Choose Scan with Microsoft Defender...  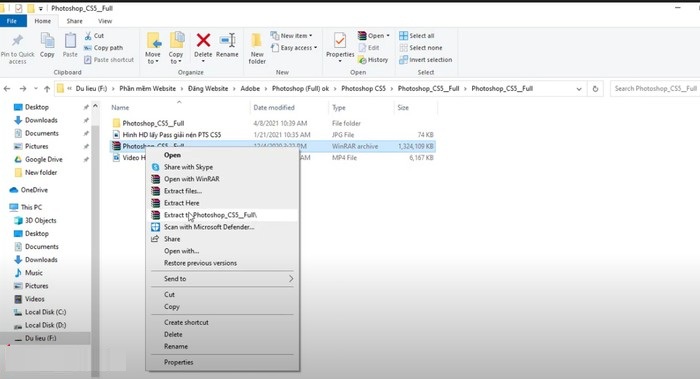point(209,227)
